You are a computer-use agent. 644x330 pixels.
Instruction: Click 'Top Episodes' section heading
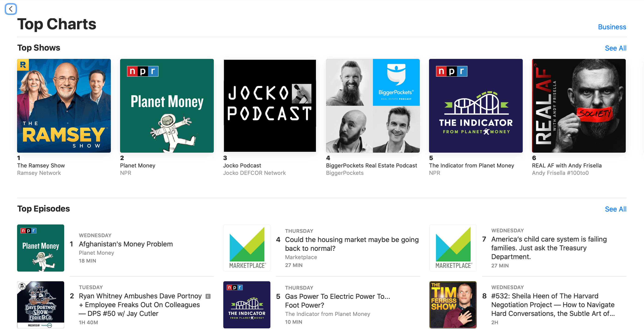(x=43, y=209)
